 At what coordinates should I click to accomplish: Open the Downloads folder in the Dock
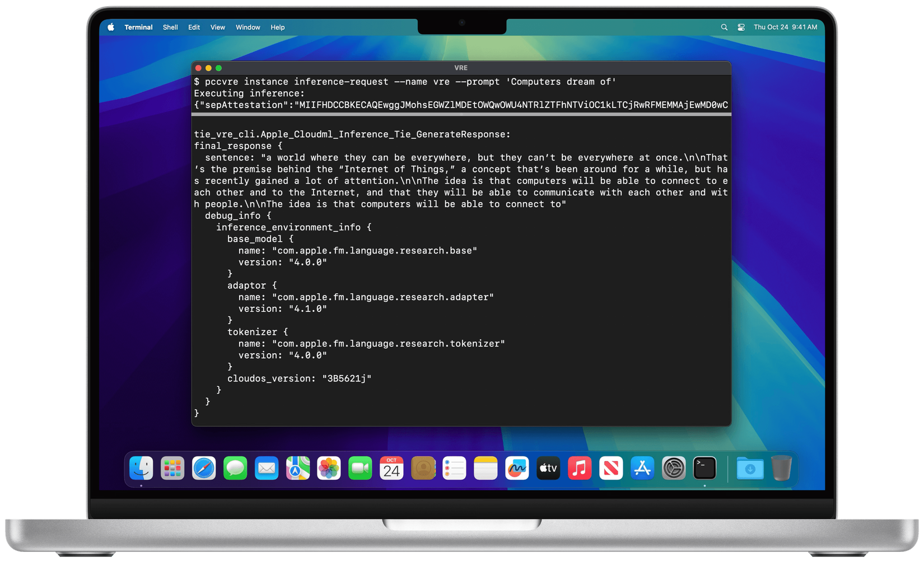750,469
